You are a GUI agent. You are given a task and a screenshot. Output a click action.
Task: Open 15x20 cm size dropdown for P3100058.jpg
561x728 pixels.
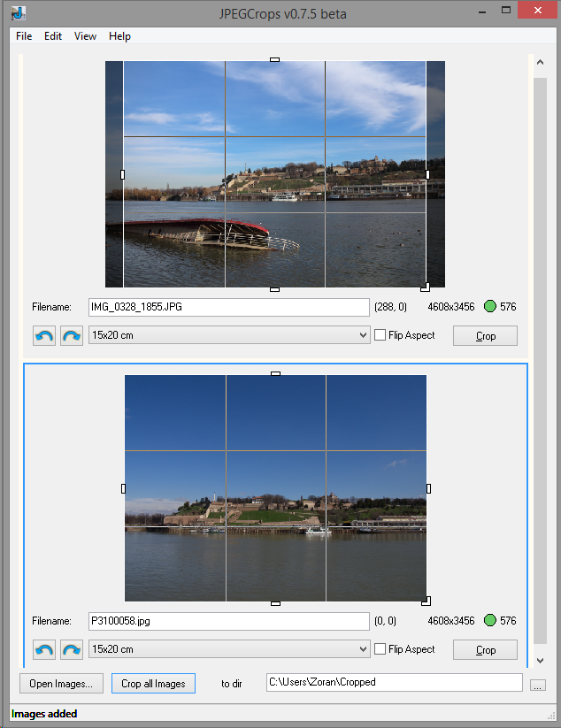229,649
